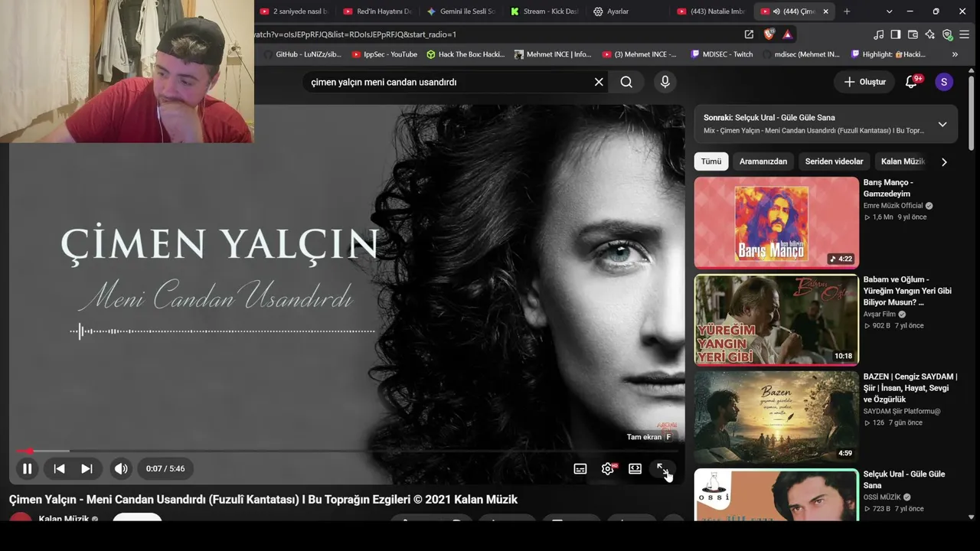This screenshot has width=980, height=551.
Task: Select the Kalan Müzik filter chip
Action: (903, 161)
